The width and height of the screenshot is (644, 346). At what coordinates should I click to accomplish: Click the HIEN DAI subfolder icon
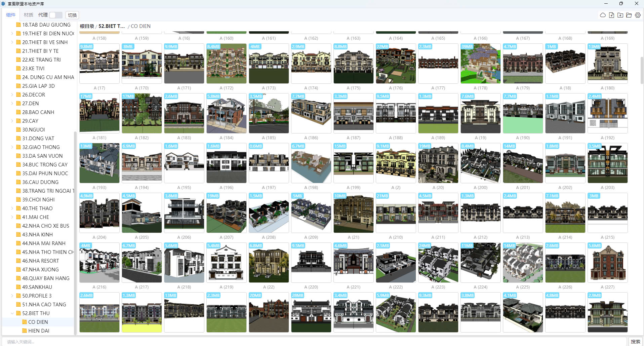(25, 331)
